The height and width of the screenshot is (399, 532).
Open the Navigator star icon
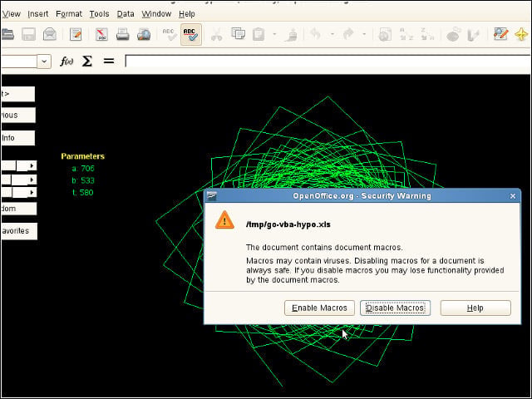click(x=521, y=34)
